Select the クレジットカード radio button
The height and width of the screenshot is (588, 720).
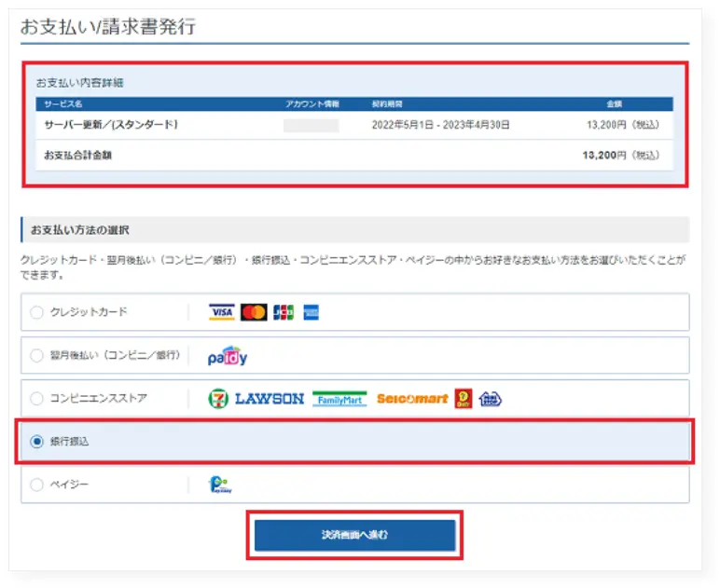coord(36,312)
